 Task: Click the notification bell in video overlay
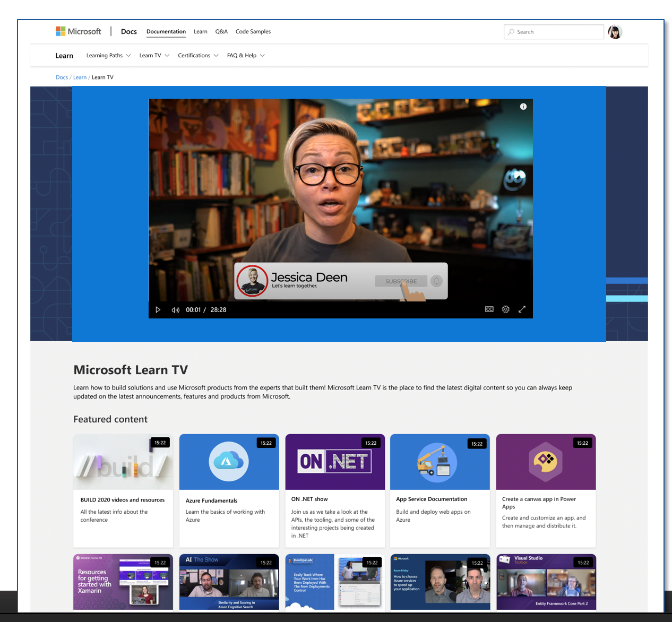tap(436, 281)
